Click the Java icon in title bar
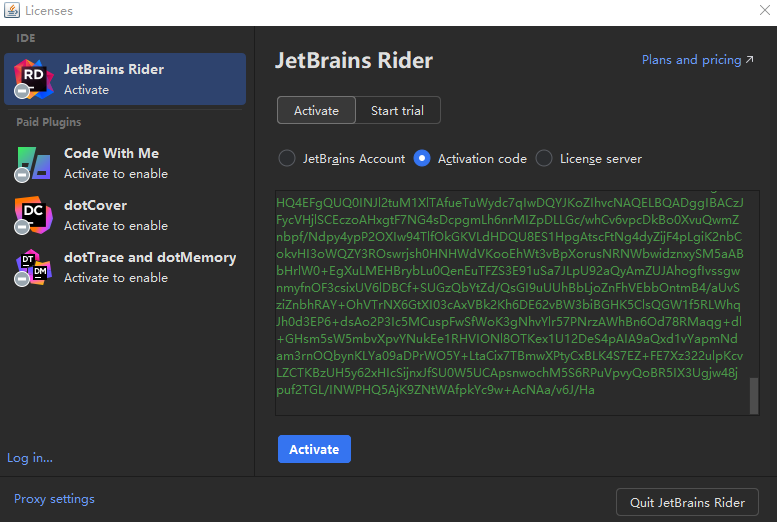This screenshot has width=777, height=522. click(11, 10)
